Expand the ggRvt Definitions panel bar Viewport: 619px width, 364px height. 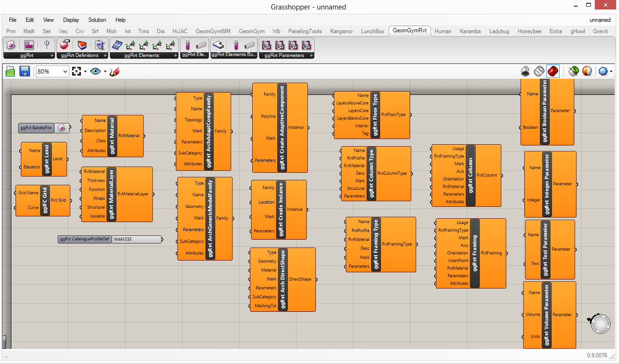82,56
